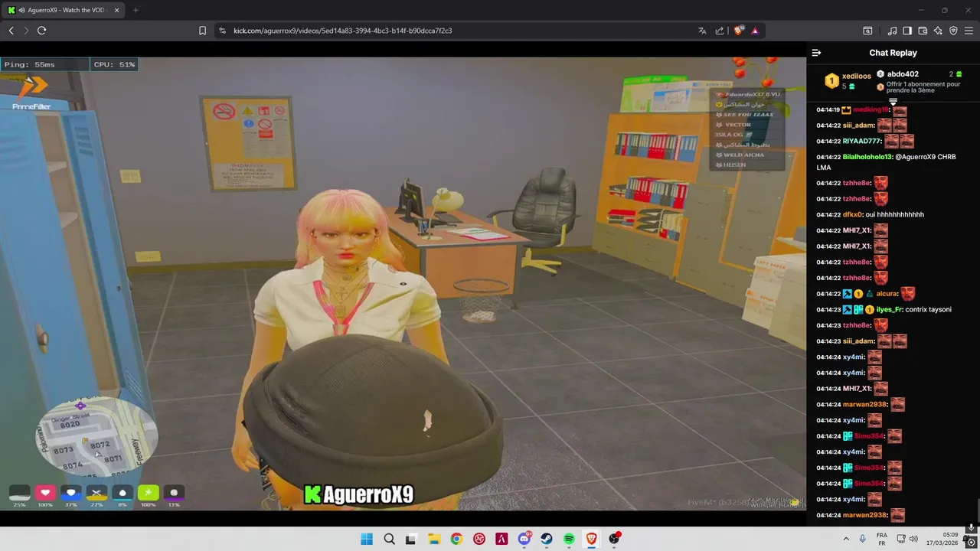The width and height of the screenshot is (980, 551).
Task: Click username medking19 in chat
Action: click(870, 110)
